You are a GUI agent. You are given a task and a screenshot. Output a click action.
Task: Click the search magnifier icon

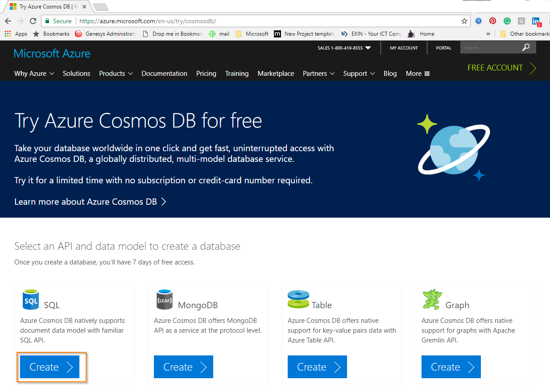526,47
